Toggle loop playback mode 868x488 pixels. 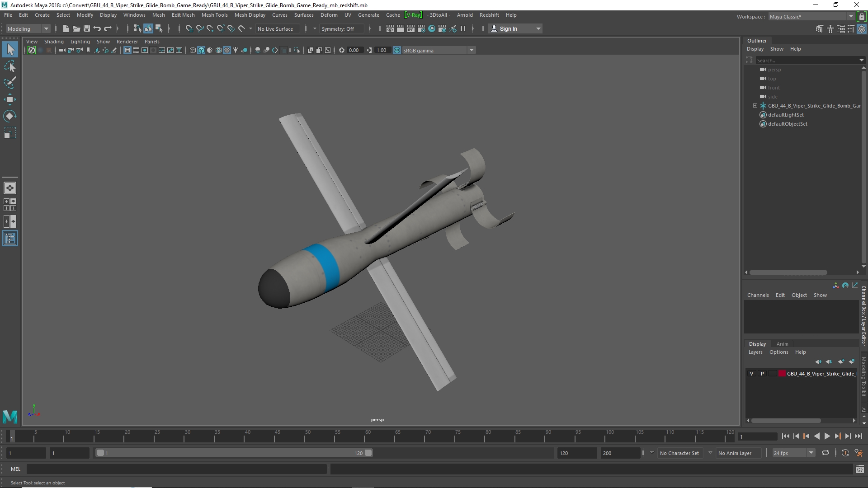click(x=826, y=453)
